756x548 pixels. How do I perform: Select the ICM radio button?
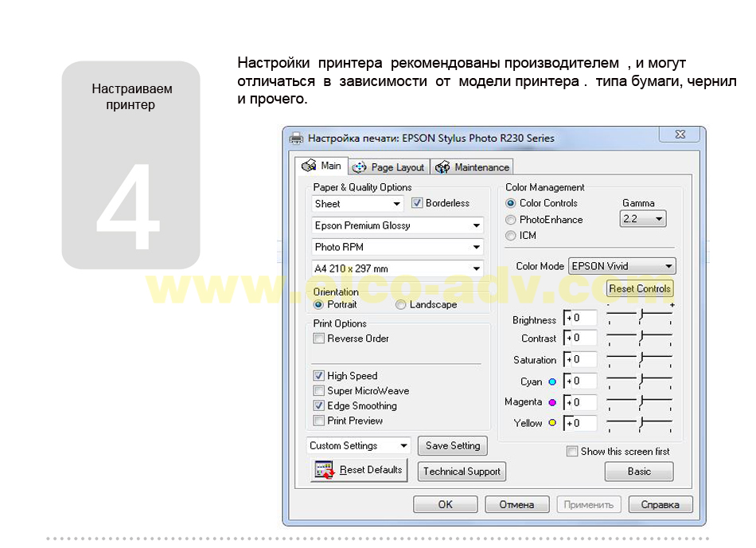pos(511,236)
